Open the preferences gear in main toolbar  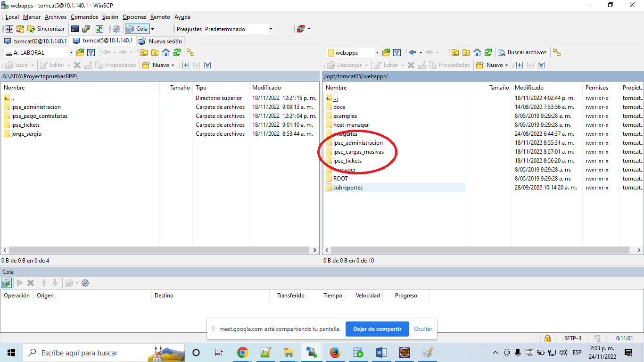point(116,29)
